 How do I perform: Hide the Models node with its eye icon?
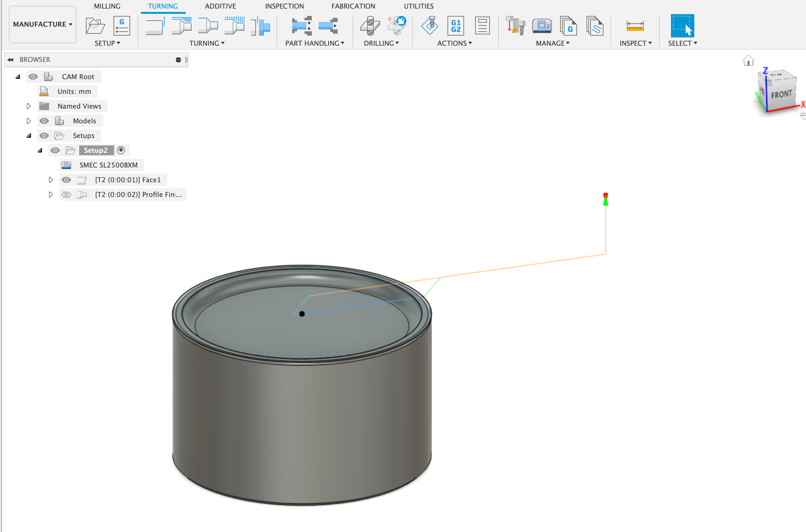(x=44, y=121)
